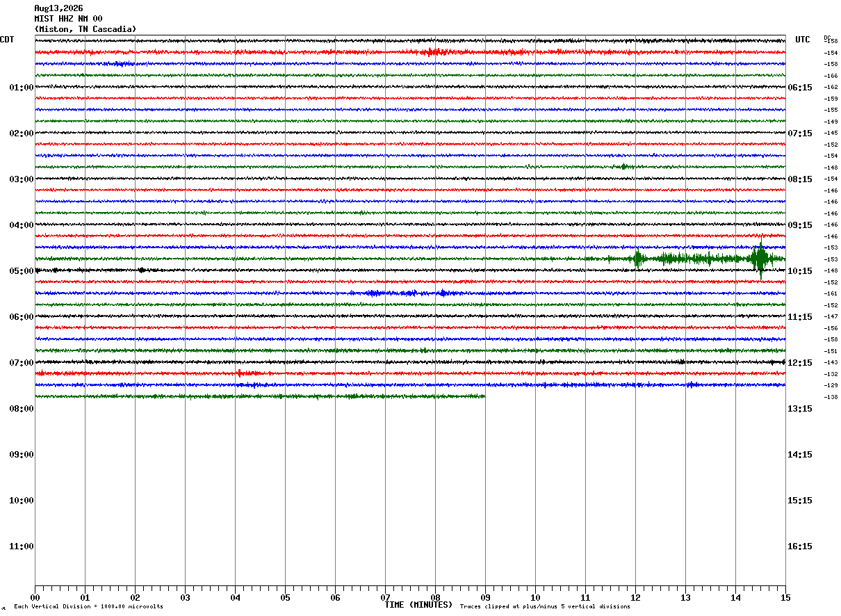The height and width of the screenshot is (616, 841).
Task: Click the large green seismic burst near minute 14.5
Action: (760, 259)
